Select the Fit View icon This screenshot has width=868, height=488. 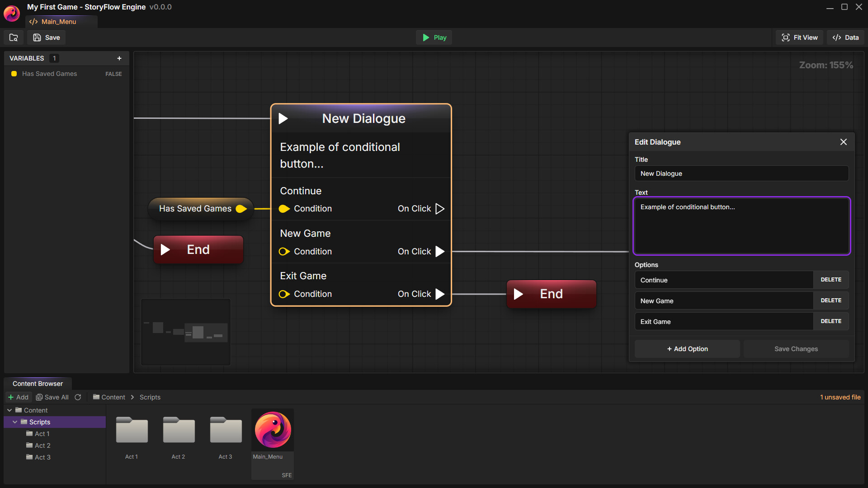coord(785,37)
